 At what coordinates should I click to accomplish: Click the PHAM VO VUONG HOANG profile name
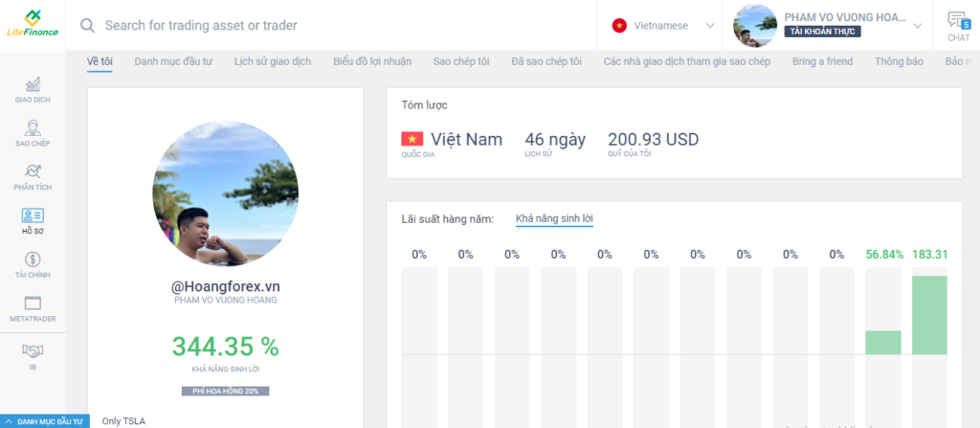pyautogui.click(x=225, y=301)
